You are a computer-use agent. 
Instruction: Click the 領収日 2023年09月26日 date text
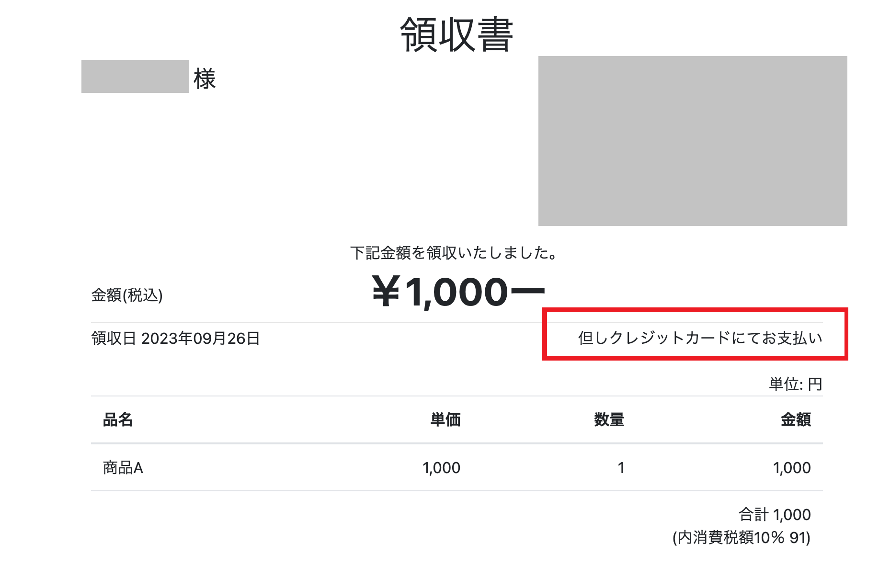(175, 339)
